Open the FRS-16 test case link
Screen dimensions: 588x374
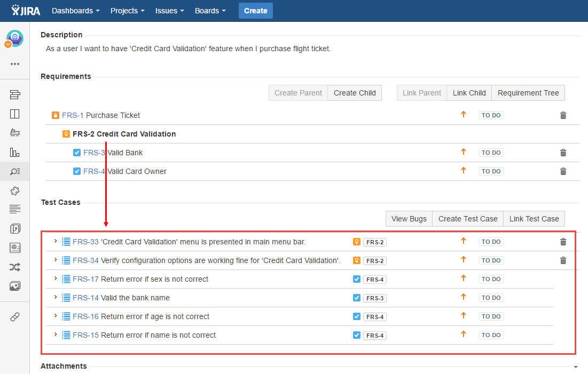click(x=85, y=317)
